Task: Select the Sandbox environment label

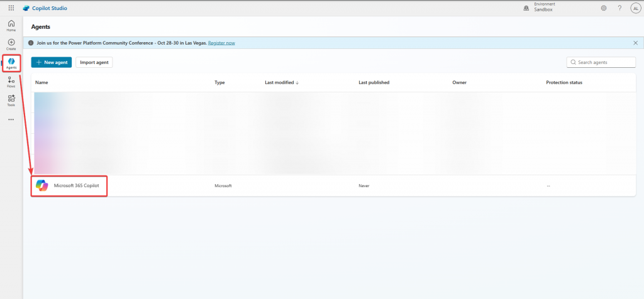Action: (x=543, y=10)
